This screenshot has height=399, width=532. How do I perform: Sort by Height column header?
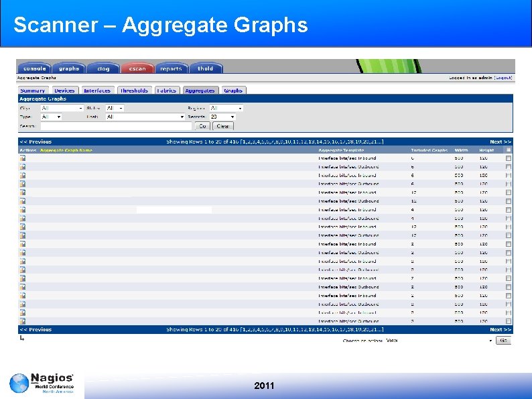tap(486, 150)
